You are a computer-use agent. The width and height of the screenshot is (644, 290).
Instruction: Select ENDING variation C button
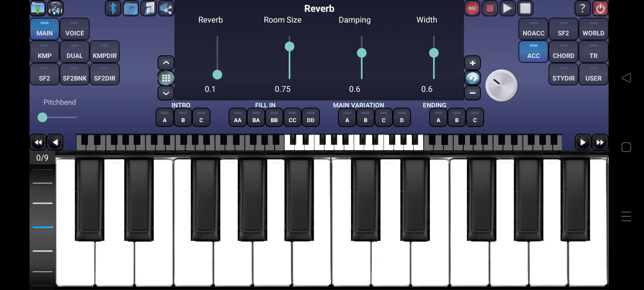(474, 120)
